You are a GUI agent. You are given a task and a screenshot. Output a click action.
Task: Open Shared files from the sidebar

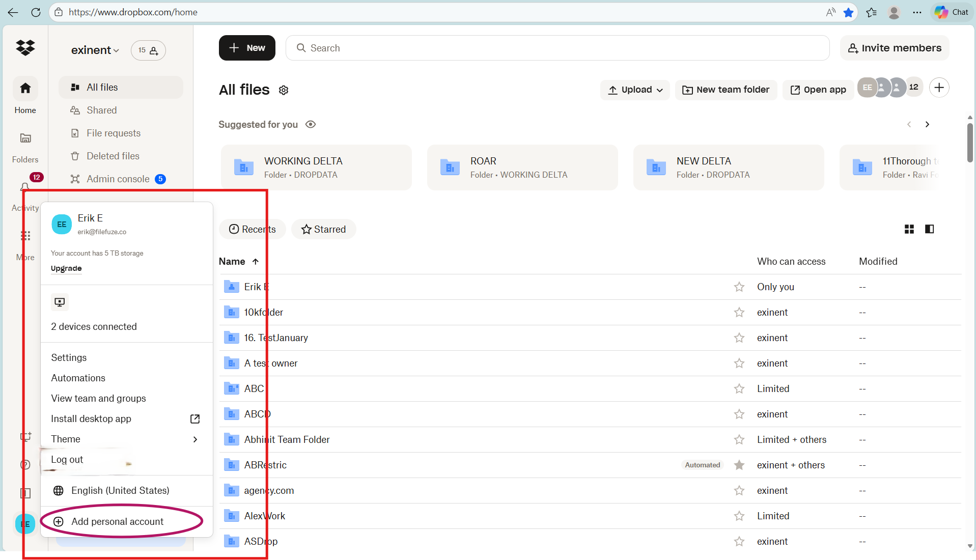pyautogui.click(x=100, y=110)
